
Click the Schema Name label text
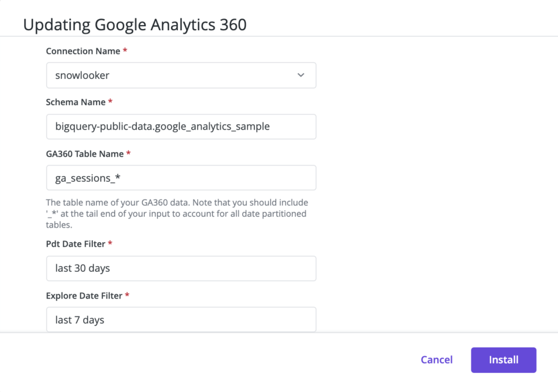(76, 102)
